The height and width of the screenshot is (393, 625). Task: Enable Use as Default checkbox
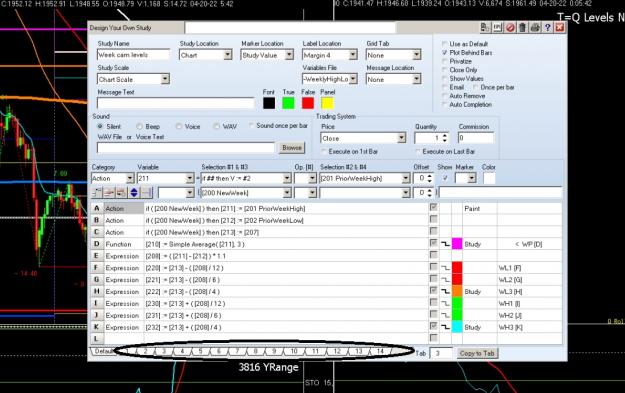pos(444,43)
